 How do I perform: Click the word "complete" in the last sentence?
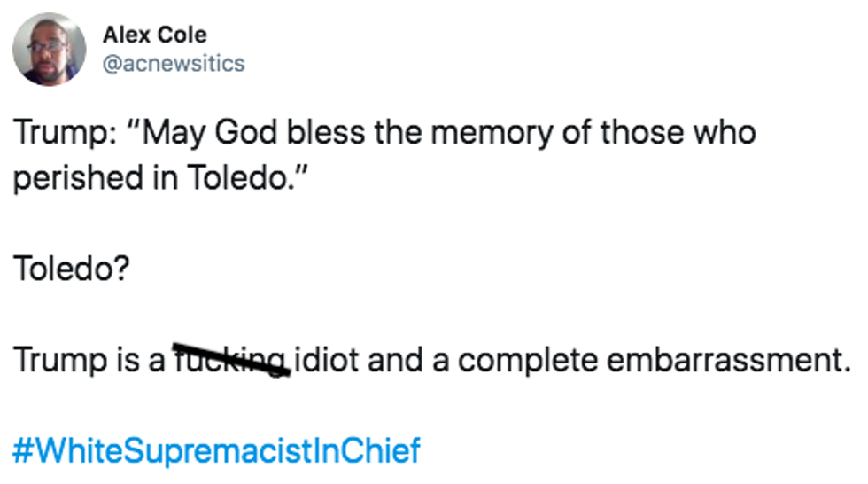[x=526, y=359]
